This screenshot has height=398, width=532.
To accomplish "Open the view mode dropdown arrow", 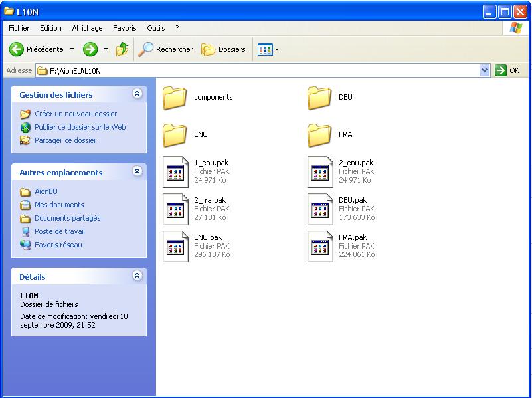I will [276, 50].
